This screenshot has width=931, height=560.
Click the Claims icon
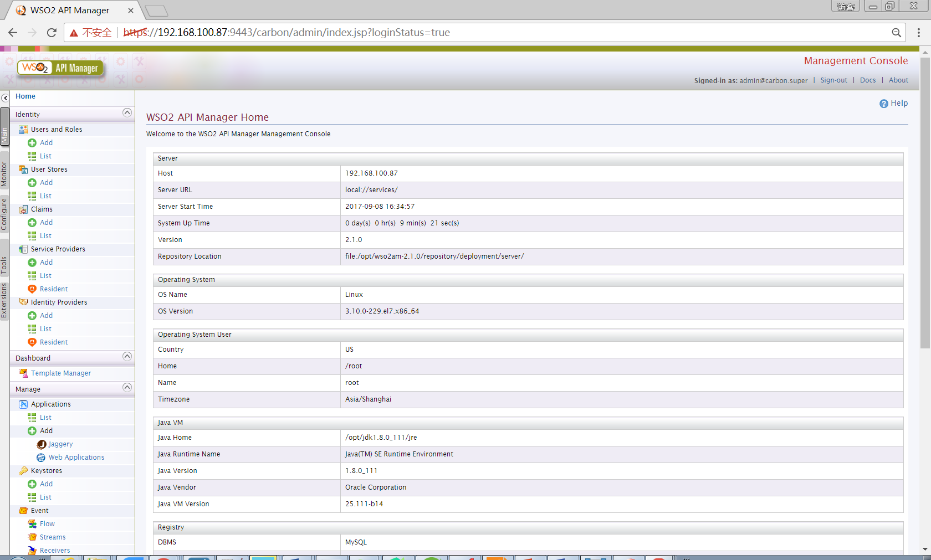[23, 209]
